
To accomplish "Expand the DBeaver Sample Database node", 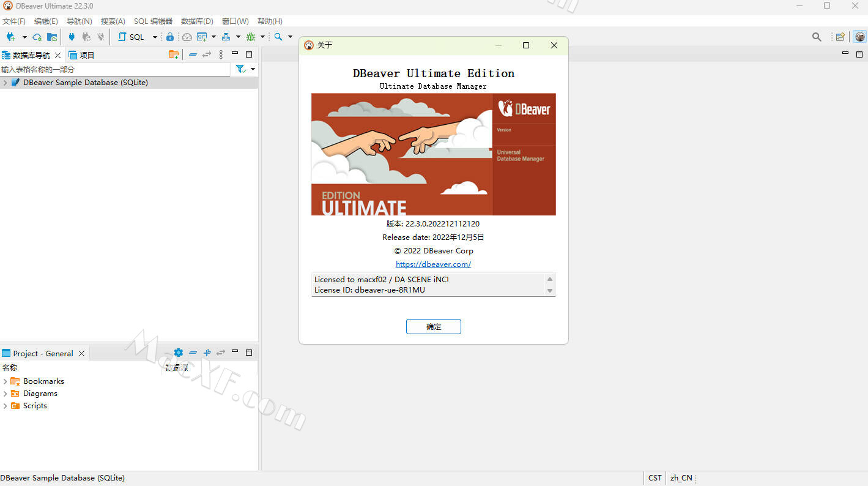I will click(x=6, y=83).
